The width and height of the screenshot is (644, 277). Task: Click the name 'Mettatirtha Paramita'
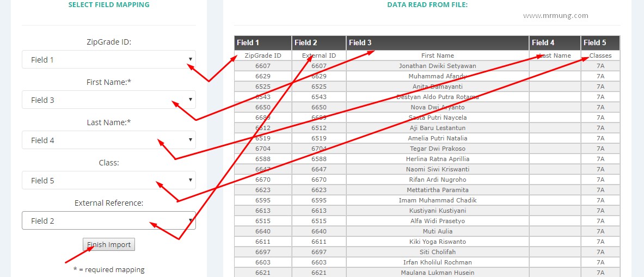point(438,189)
